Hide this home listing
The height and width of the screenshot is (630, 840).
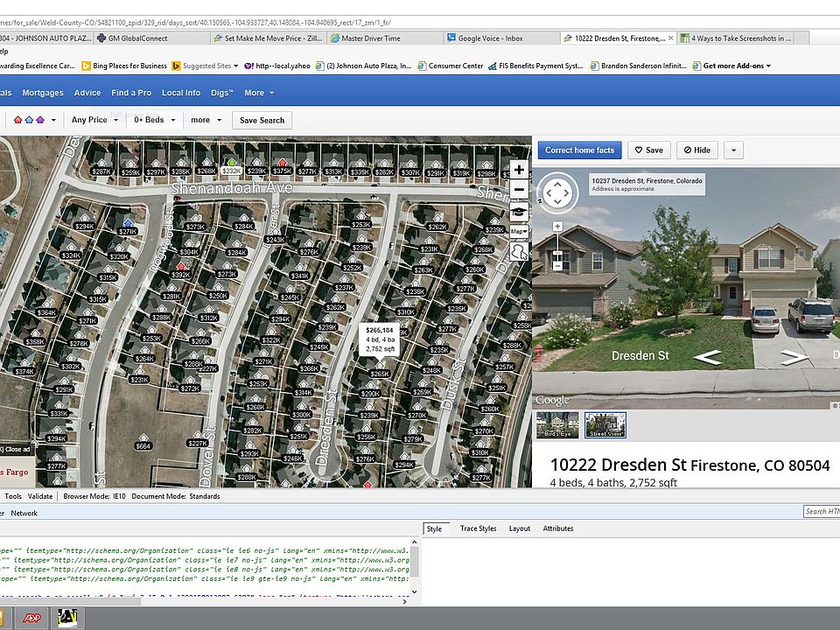(x=697, y=150)
